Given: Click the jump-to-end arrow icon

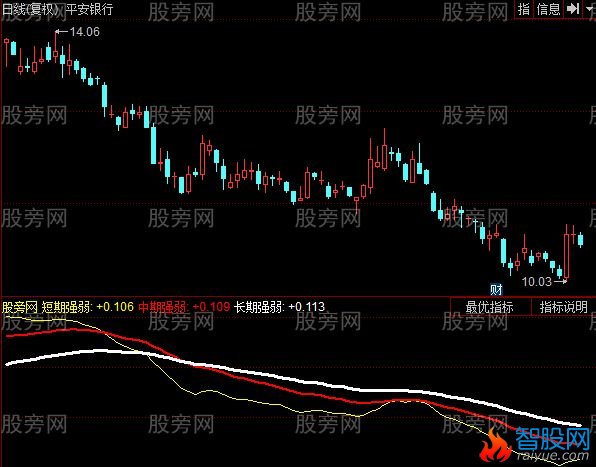Looking at the screenshot, I should [x=573, y=9].
